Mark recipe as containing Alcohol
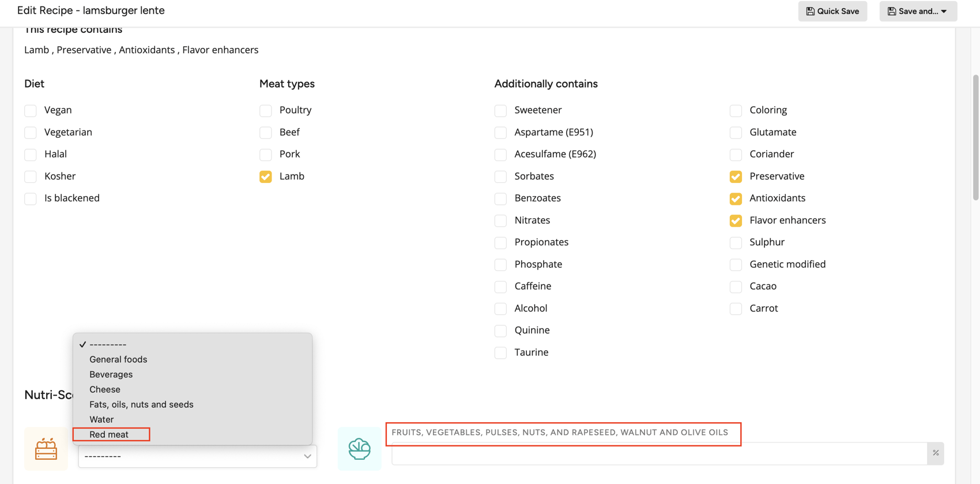This screenshot has height=484, width=980. (x=501, y=309)
